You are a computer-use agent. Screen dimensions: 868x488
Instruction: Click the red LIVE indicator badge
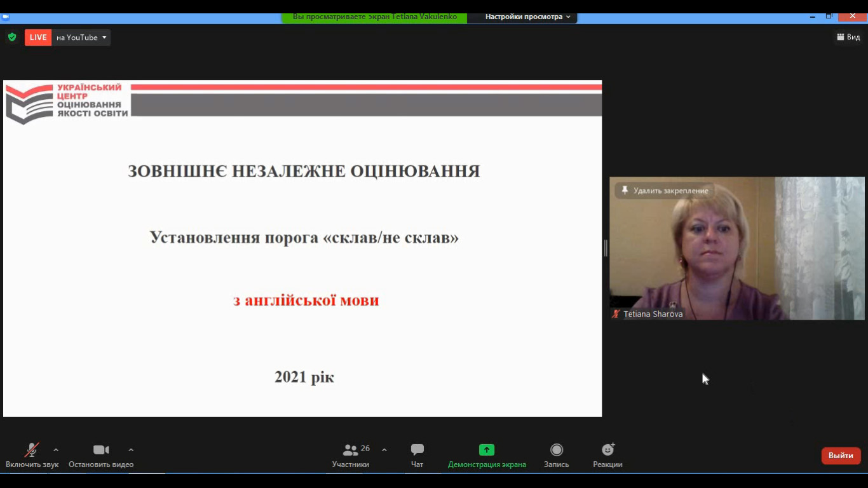(38, 37)
